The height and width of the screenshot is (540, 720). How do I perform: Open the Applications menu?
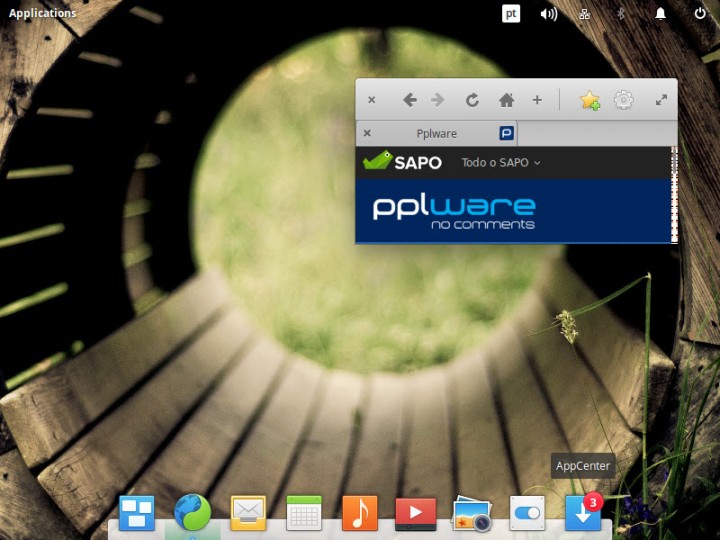pyautogui.click(x=42, y=13)
